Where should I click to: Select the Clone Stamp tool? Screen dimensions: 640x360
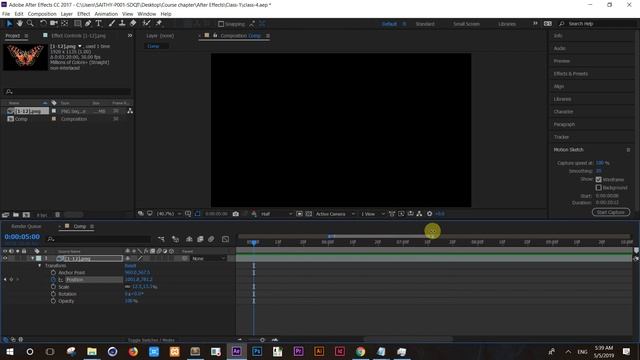pos(122,24)
